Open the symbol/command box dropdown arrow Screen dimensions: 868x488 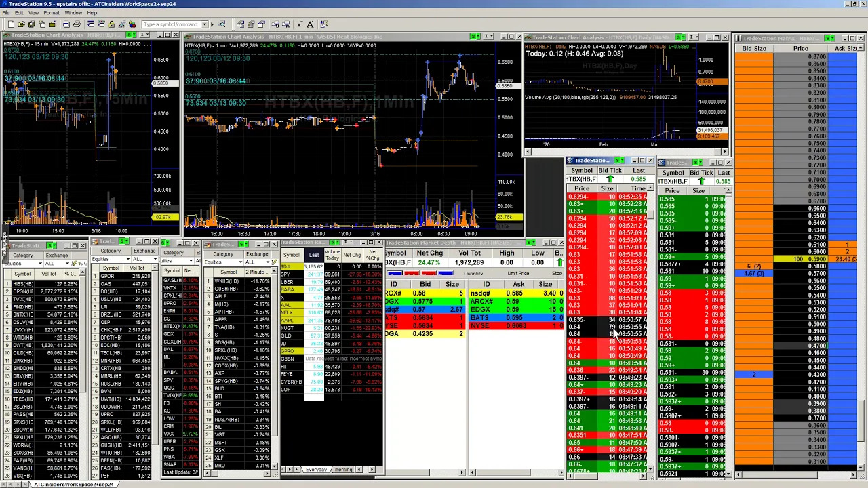point(204,24)
